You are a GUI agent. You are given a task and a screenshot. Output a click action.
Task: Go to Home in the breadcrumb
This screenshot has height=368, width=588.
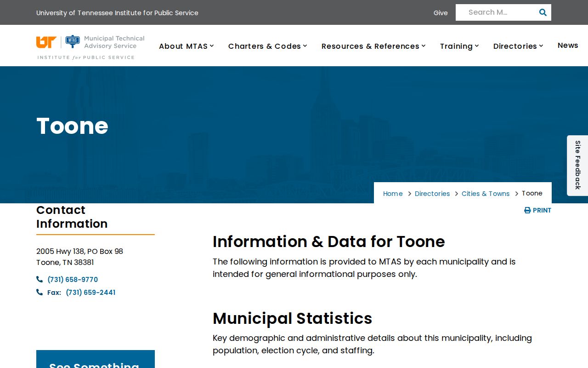coord(393,194)
